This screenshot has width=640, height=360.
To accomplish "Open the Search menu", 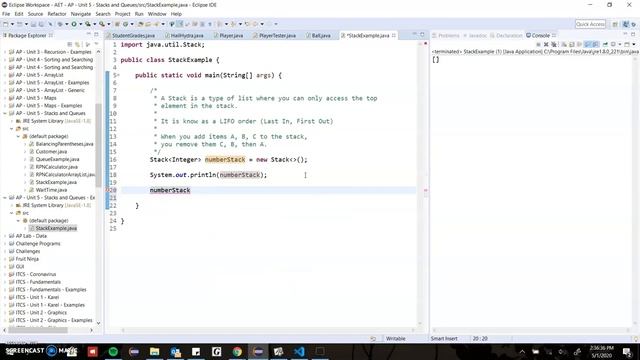I will [103, 14].
